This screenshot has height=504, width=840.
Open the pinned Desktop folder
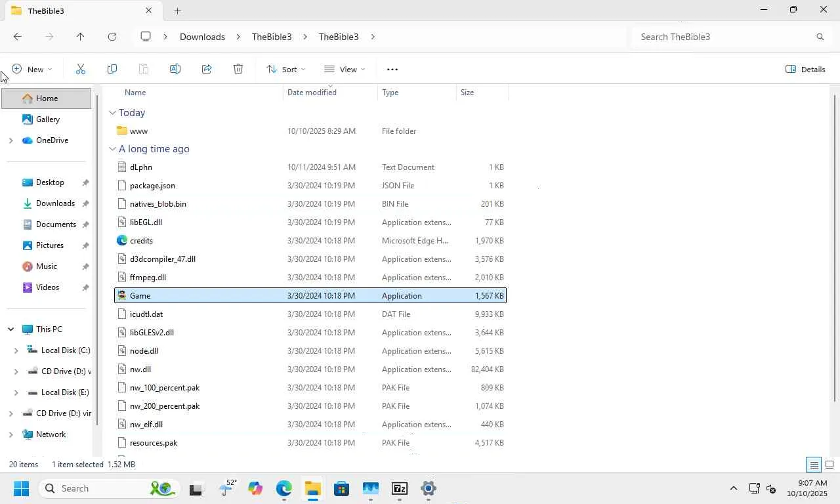(x=50, y=182)
